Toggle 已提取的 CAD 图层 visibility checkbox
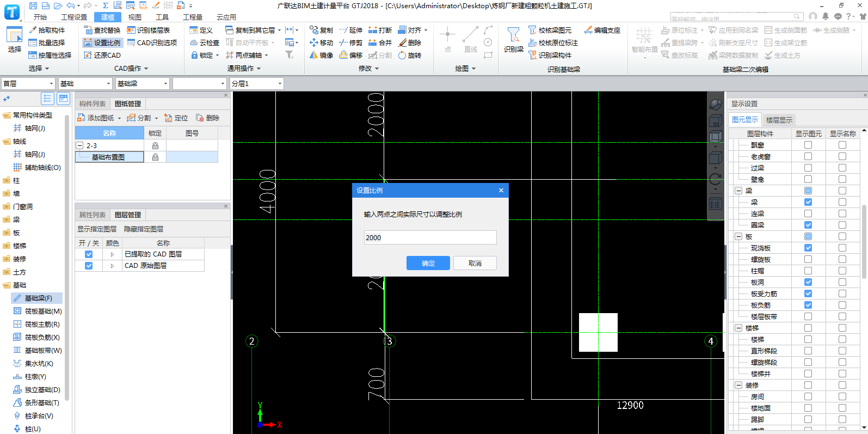 click(x=89, y=254)
